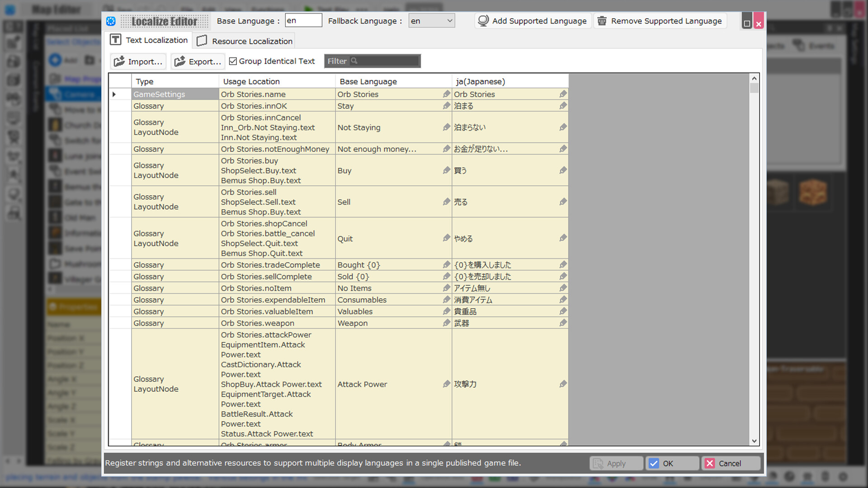Uncheck the Group Identical Text checkbox
The width and height of the screenshot is (868, 488).
click(233, 61)
